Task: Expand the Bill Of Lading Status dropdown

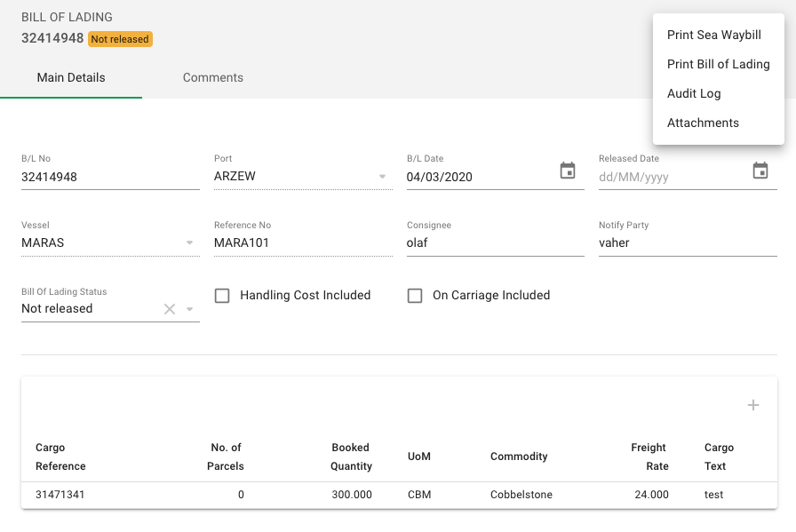Action: pyautogui.click(x=189, y=309)
